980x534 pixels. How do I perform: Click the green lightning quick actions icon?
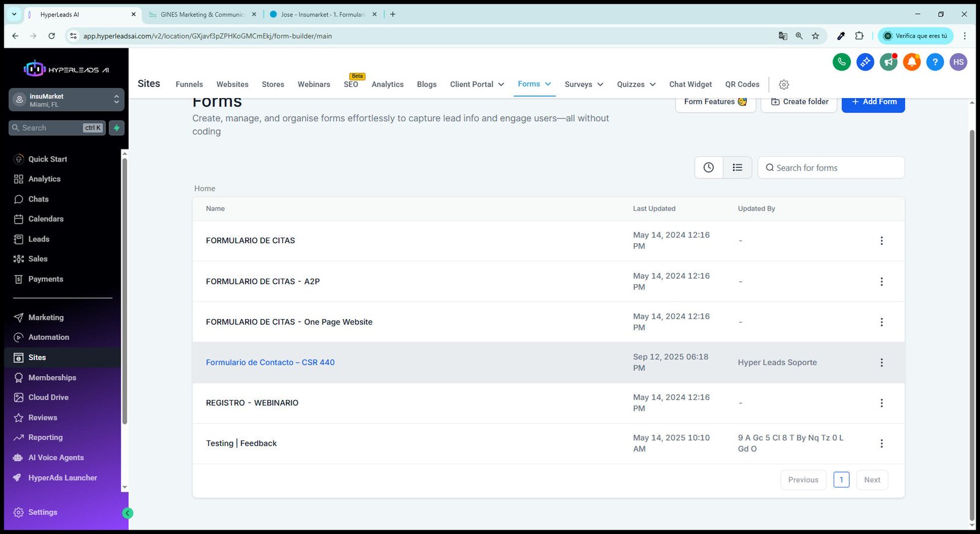click(116, 127)
